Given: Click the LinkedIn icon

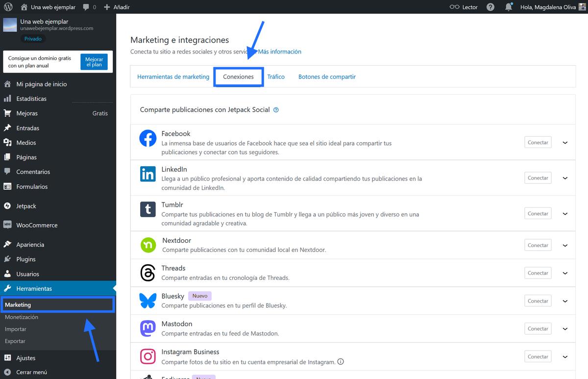Looking at the screenshot, I should pos(147,174).
